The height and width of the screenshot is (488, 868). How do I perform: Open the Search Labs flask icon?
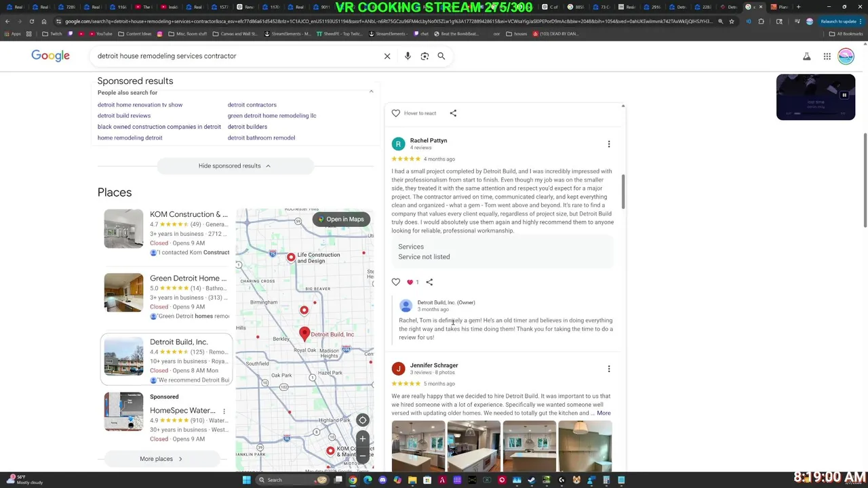[807, 56]
